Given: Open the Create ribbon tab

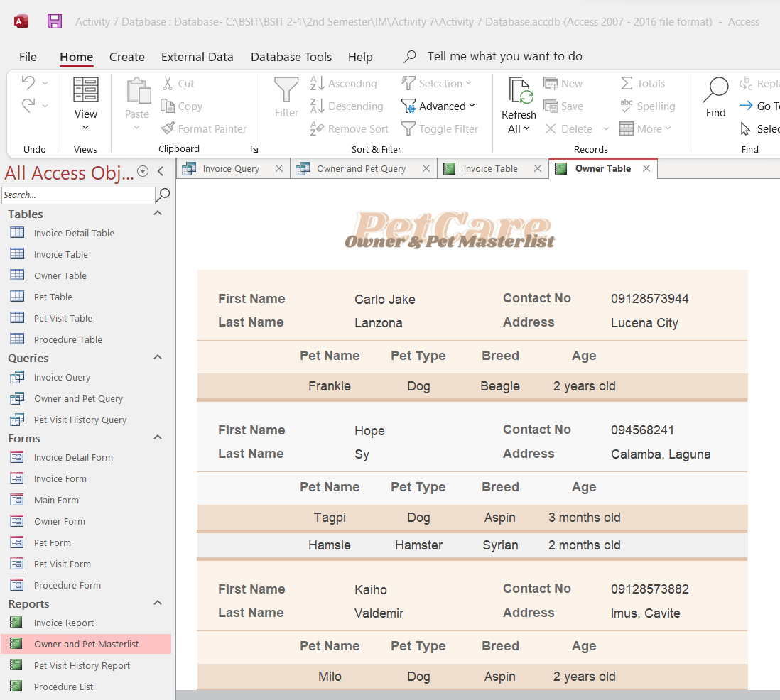Looking at the screenshot, I should [x=126, y=57].
